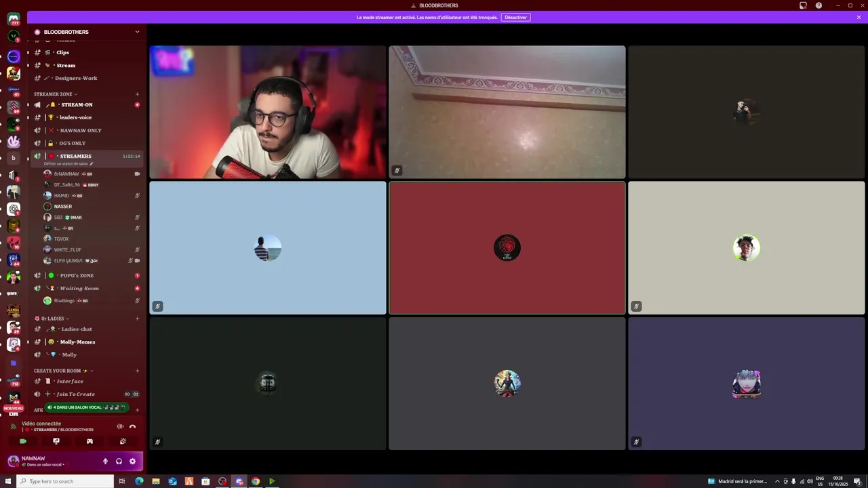Select the red participant tile
The height and width of the screenshot is (488, 868).
pyautogui.click(x=507, y=247)
